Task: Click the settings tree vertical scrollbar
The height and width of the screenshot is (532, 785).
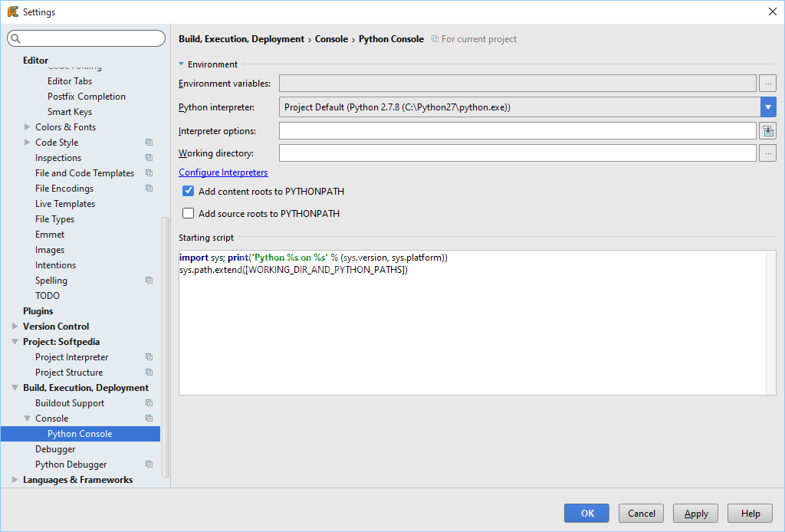Action: (166, 346)
